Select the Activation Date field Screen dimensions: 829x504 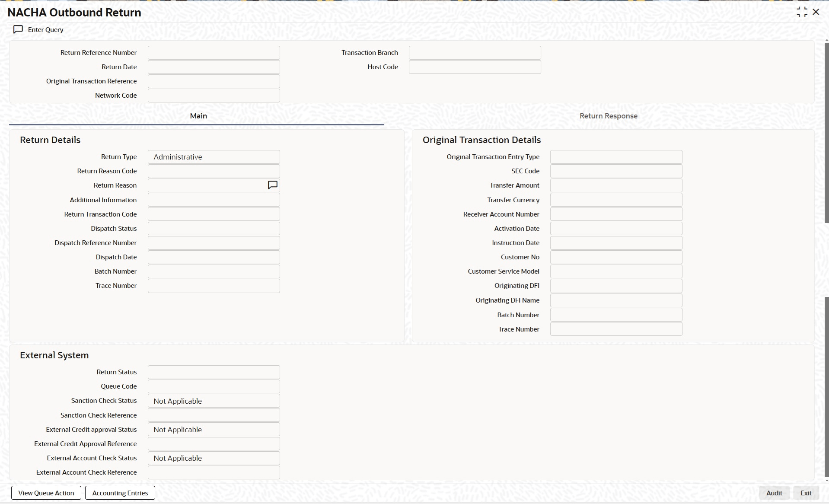pos(616,228)
